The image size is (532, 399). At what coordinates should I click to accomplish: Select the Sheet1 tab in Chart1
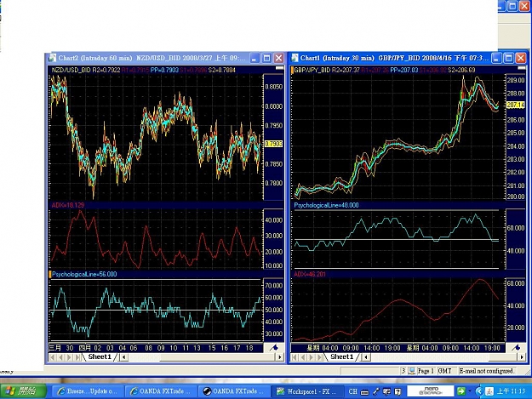pyautogui.click(x=342, y=356)
